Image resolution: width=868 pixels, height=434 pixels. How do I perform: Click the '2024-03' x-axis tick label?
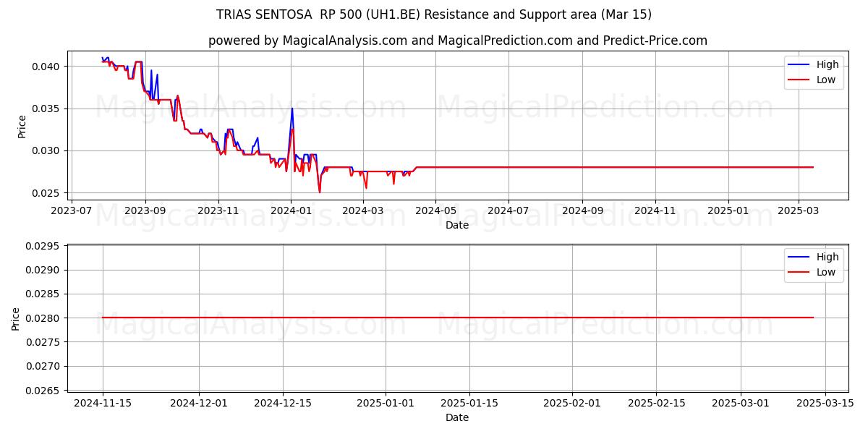click(363, 211)
